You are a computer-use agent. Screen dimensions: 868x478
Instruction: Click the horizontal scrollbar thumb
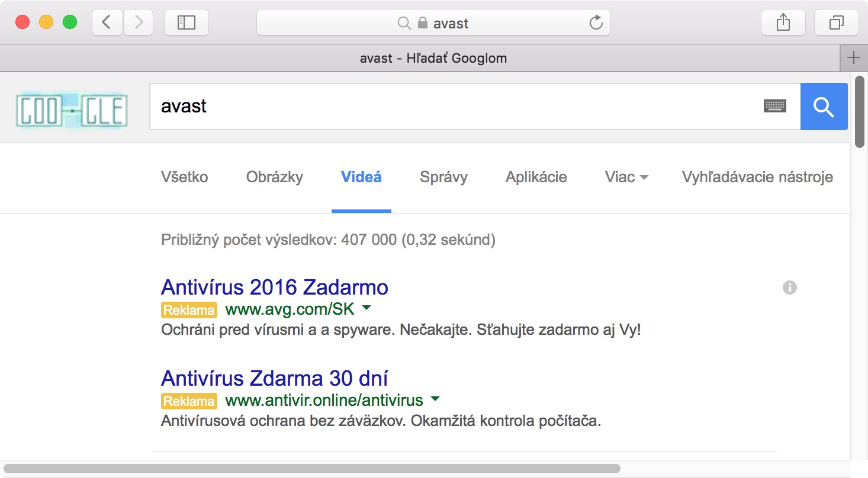click(x=311, y=469)
